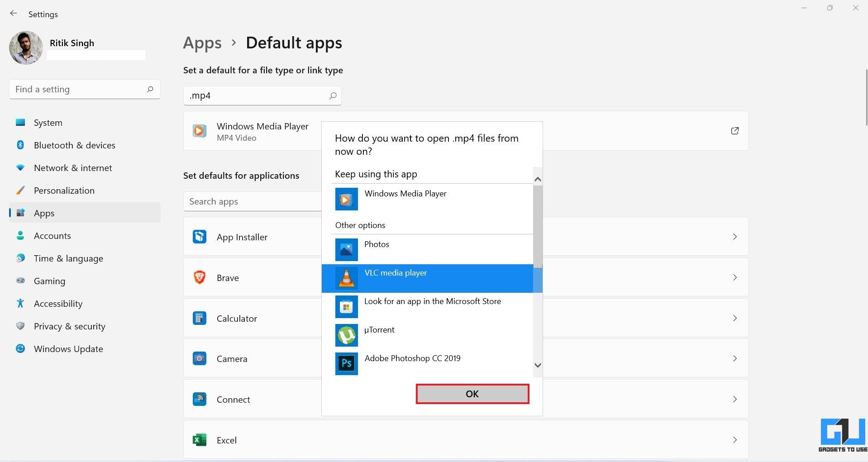The height and width of the screenshot is (462, 868).
Task: Click the Windows Update refresh icon
Action: [20, 348]
